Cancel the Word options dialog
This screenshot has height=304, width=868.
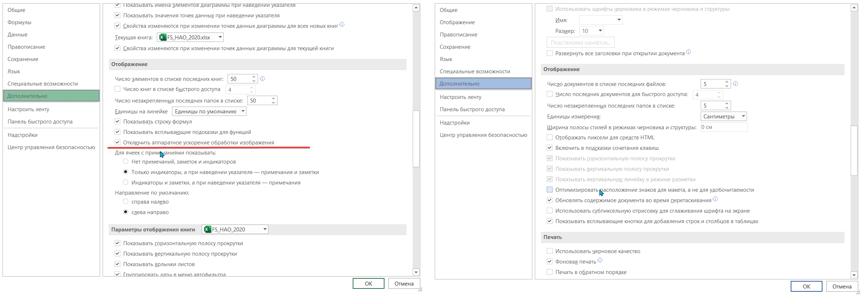pos(842,286)
